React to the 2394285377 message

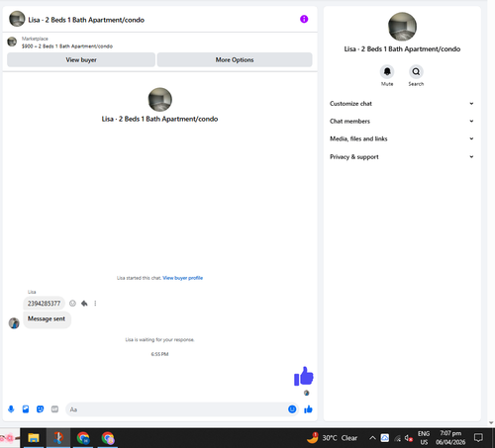coord(72,304)
